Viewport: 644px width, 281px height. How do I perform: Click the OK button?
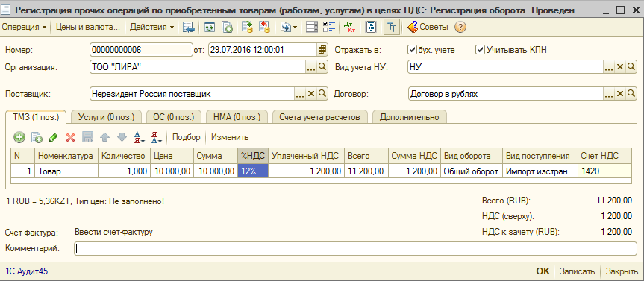click(543, 271)
